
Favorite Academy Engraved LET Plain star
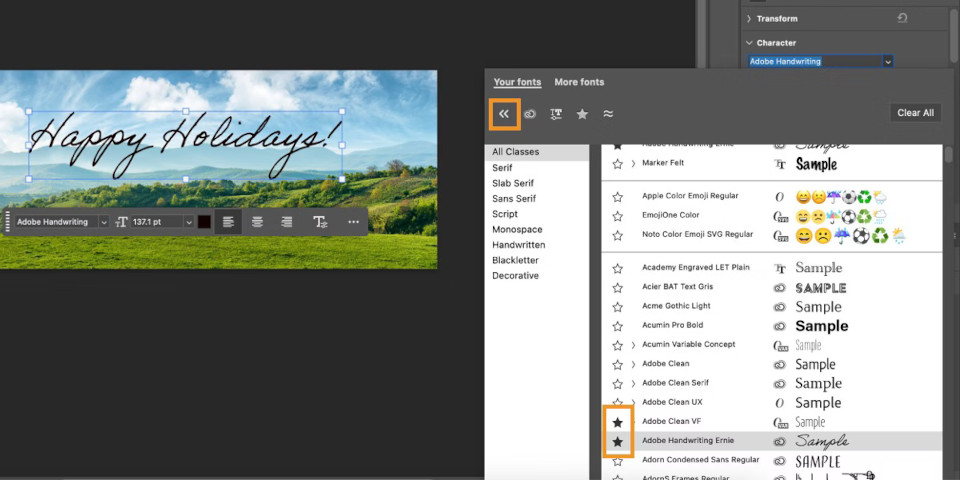click(618, 269)
